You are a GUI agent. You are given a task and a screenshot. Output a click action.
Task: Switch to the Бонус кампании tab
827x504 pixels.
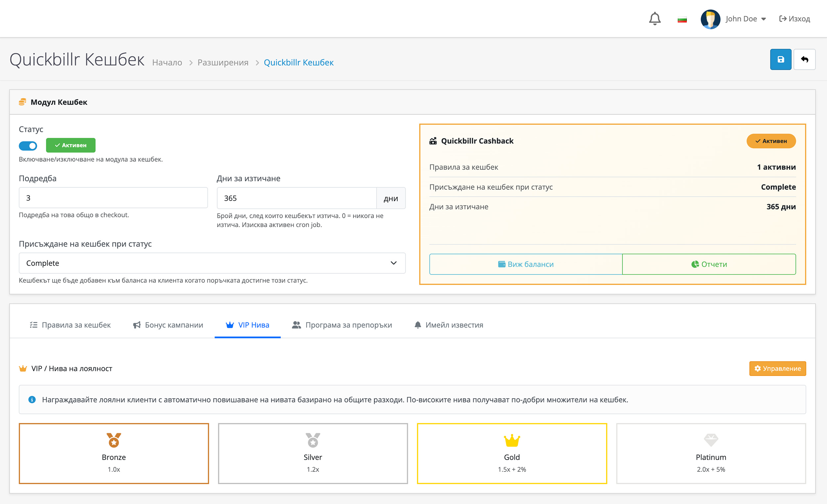click(168, 325)
